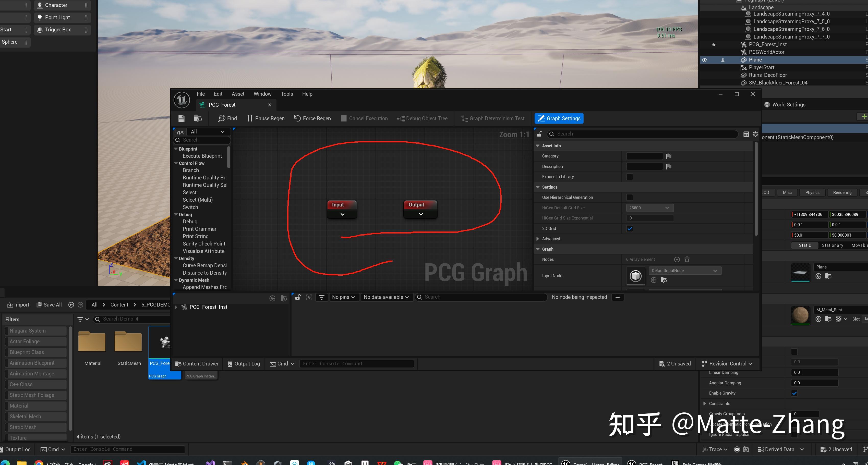Open Debug Object Tree panel
Image resolution: width=868 pixels, height=465 pixels.
[x=422, y=118]
